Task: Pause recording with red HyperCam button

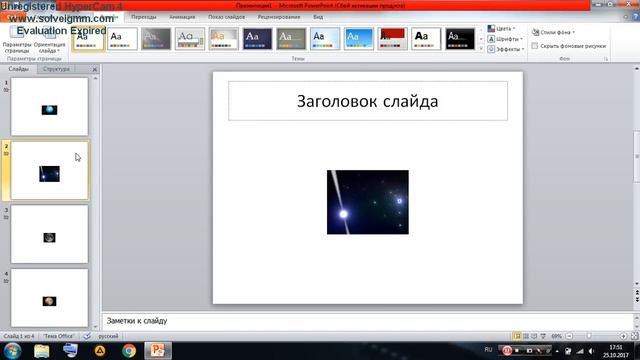Action: click(507, 351)
